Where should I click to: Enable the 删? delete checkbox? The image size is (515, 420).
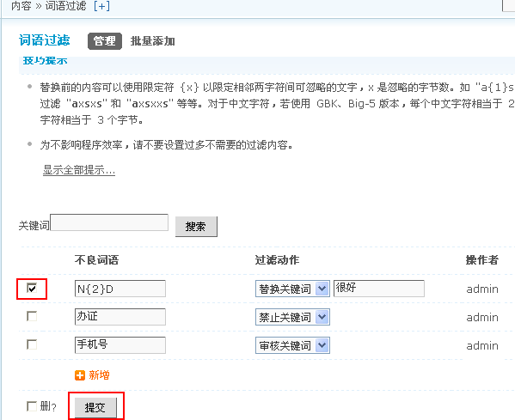click(32, 406)
